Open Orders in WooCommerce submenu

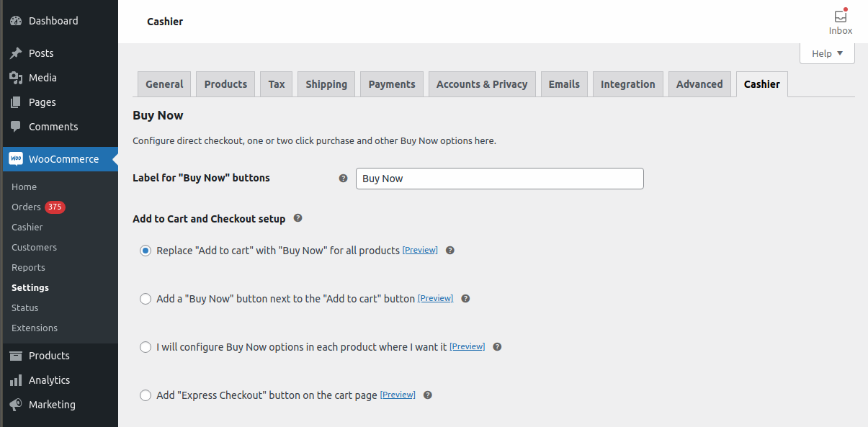coord(26,207)
